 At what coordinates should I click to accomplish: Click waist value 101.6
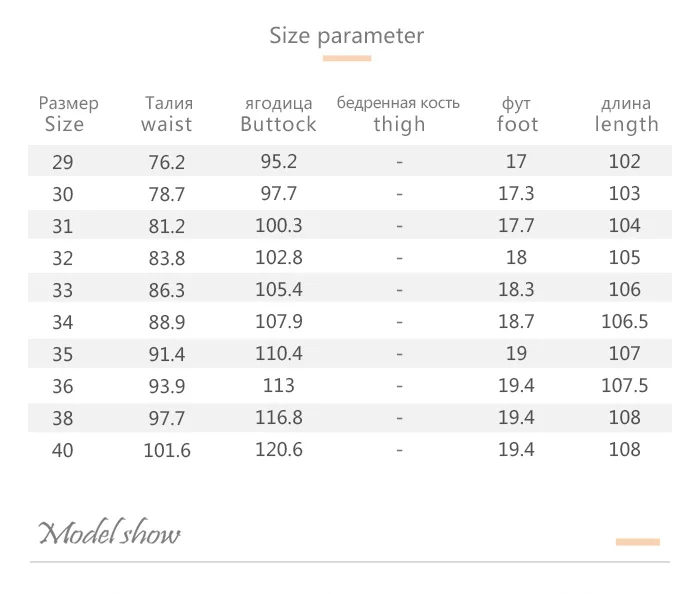(x=167, y=450)
